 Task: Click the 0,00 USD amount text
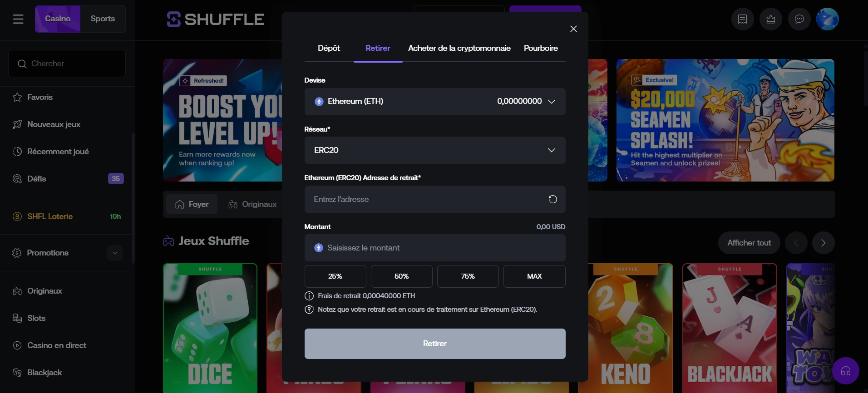[x=551, y=227]
